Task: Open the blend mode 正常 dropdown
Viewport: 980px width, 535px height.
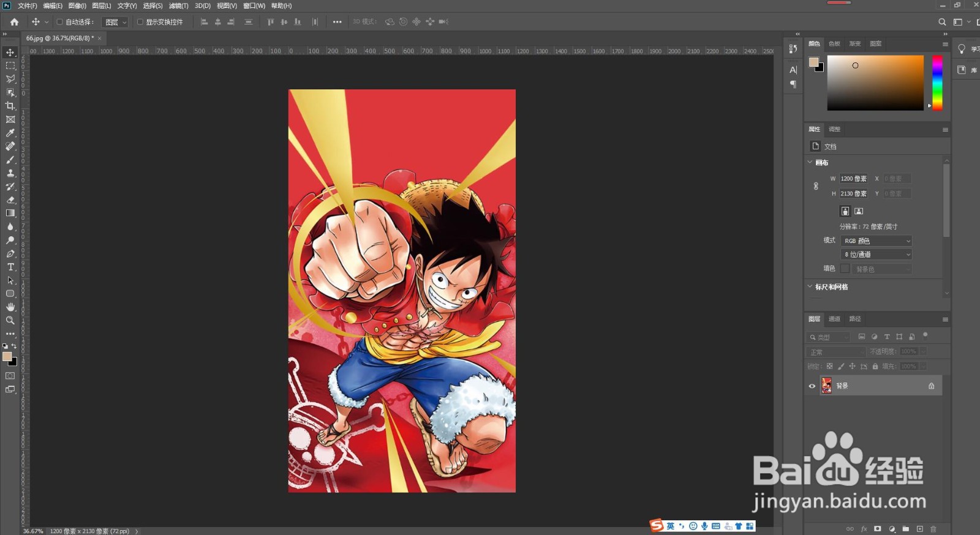Action: 836,352
